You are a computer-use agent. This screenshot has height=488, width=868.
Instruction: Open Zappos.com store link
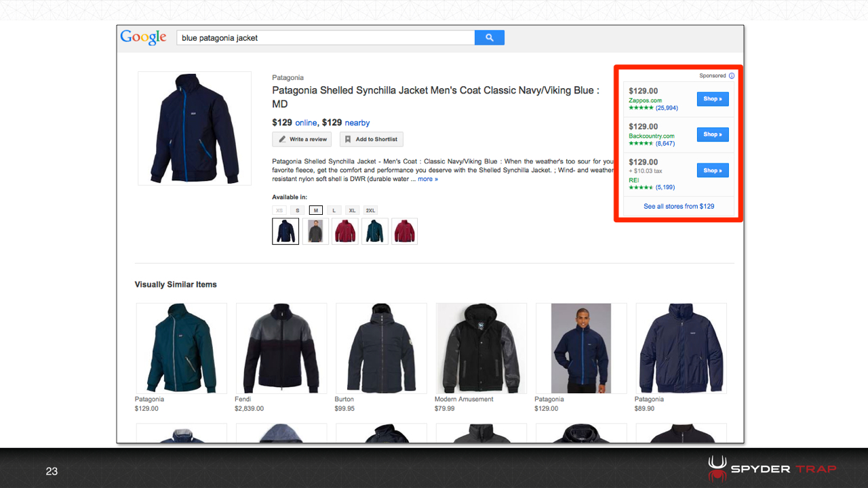tap(645, 100)
